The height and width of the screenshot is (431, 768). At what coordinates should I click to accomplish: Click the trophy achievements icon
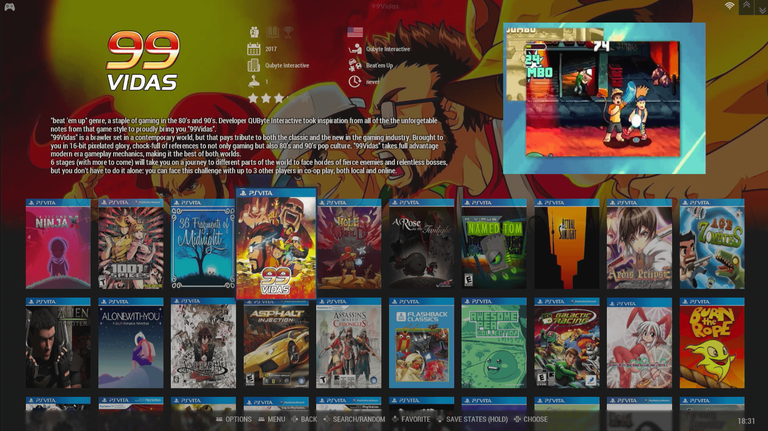point(288,32)
